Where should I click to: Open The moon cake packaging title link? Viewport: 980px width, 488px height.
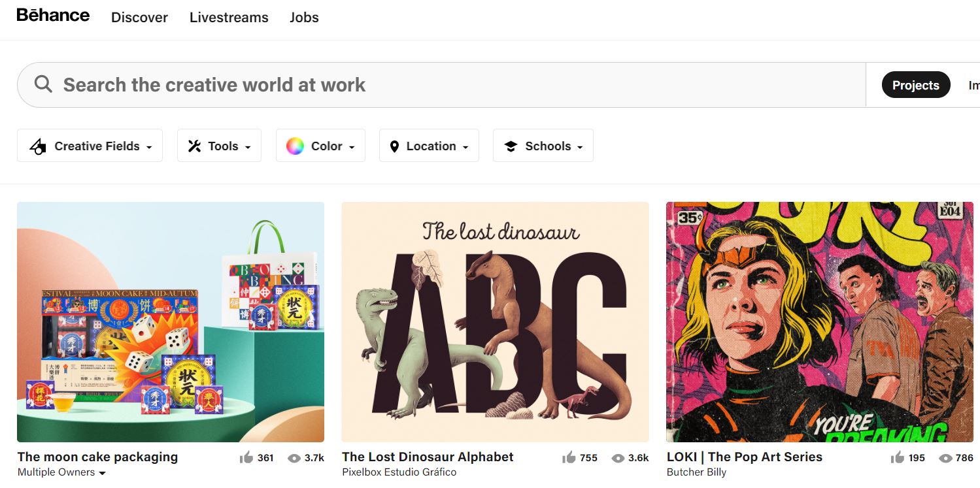click(97, 457)
